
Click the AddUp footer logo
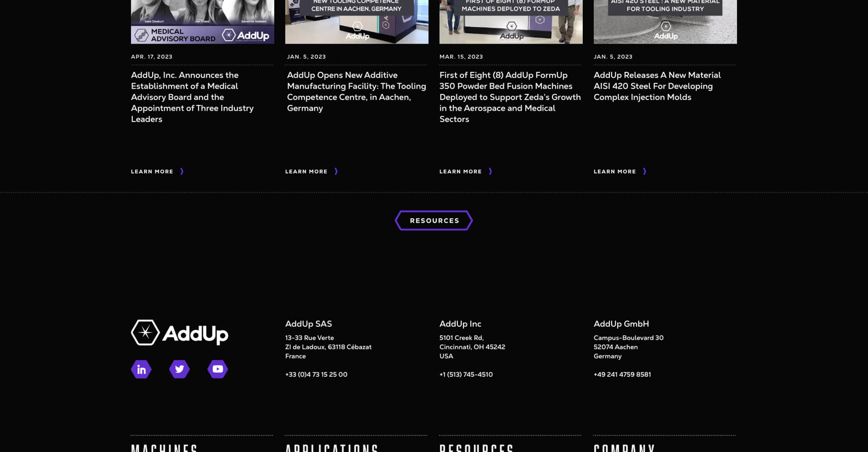point(179,333)
